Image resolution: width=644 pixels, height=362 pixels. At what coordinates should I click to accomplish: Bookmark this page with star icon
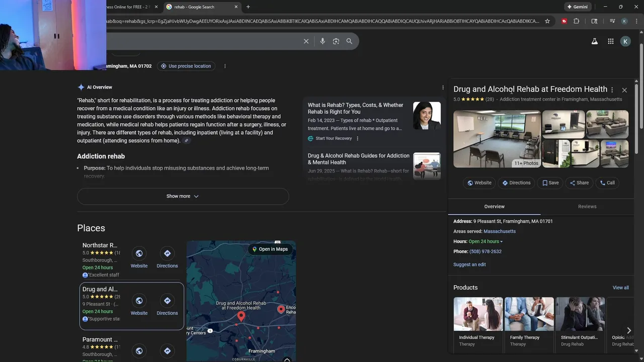[x=547, y=21]
